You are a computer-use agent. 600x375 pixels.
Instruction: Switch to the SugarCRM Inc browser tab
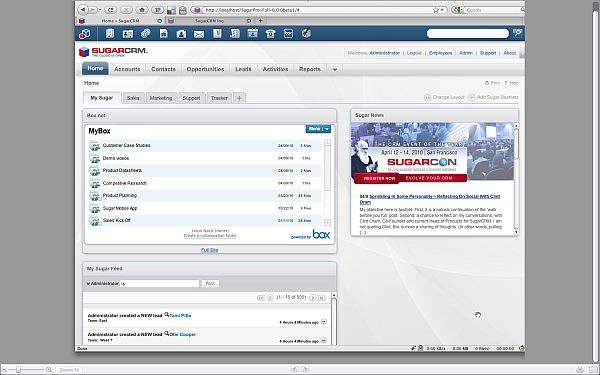point(209,21)
